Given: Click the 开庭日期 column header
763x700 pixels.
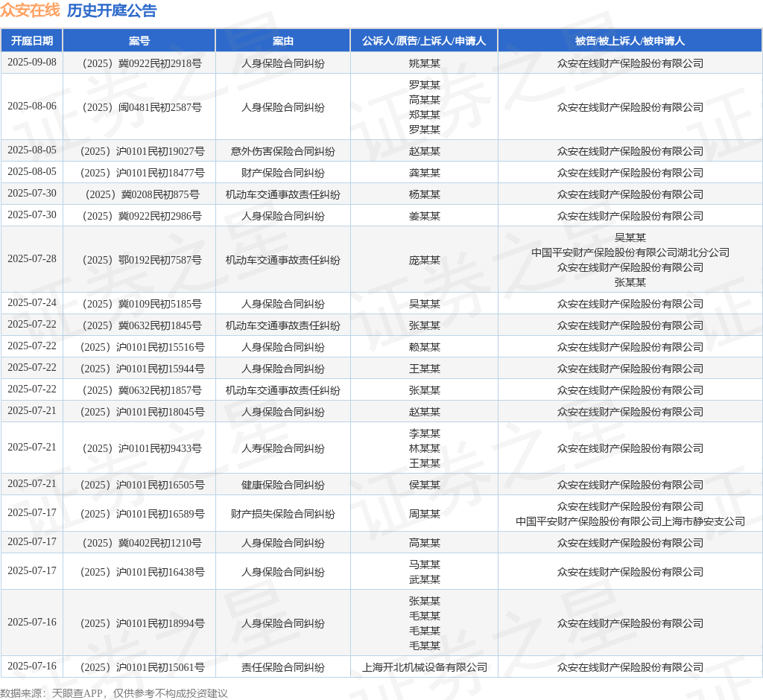Looking at the screenshot, I should [31, 41].
